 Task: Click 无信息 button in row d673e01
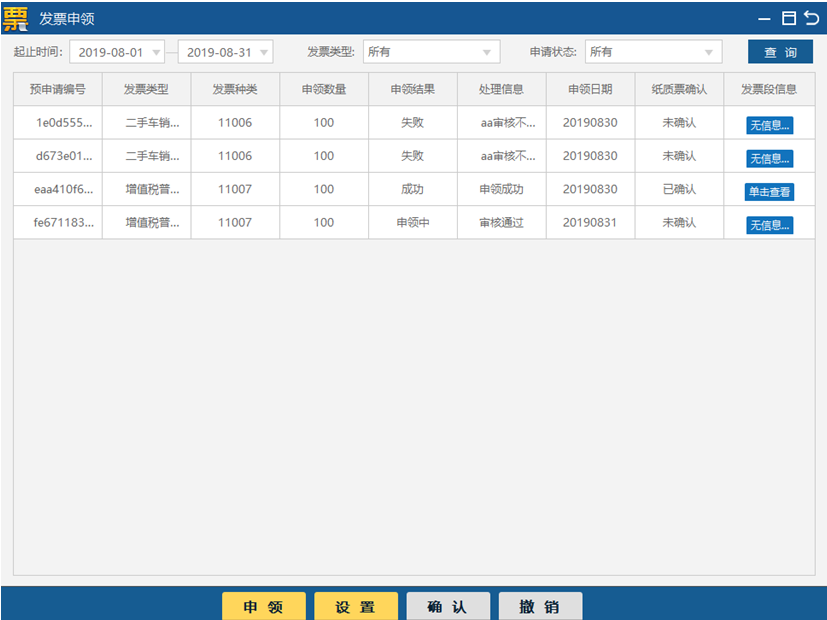tap(770, 159)
